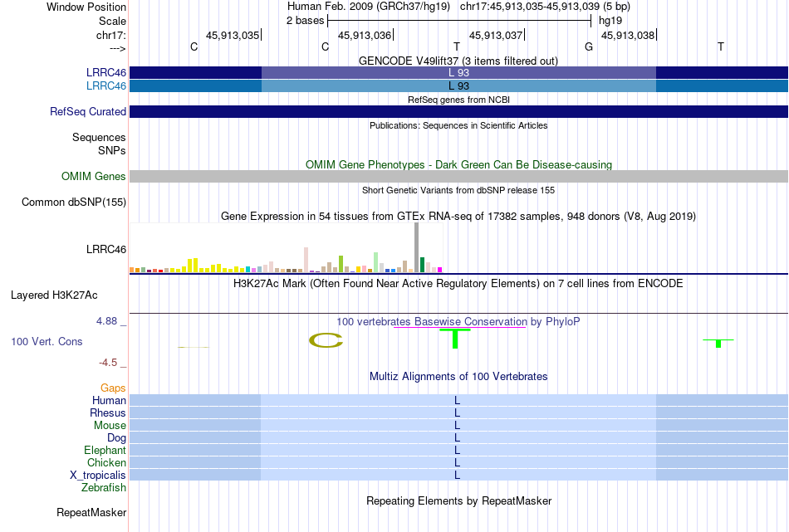Click the base G in sequence row
This screenshot has width=789, height=532.
[x=589, y=46]
